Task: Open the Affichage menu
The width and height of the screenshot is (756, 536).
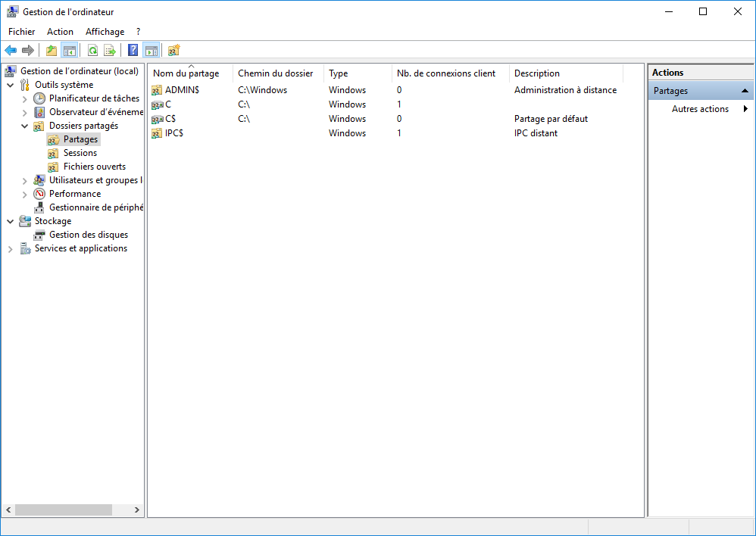Action: coord(105,32)
